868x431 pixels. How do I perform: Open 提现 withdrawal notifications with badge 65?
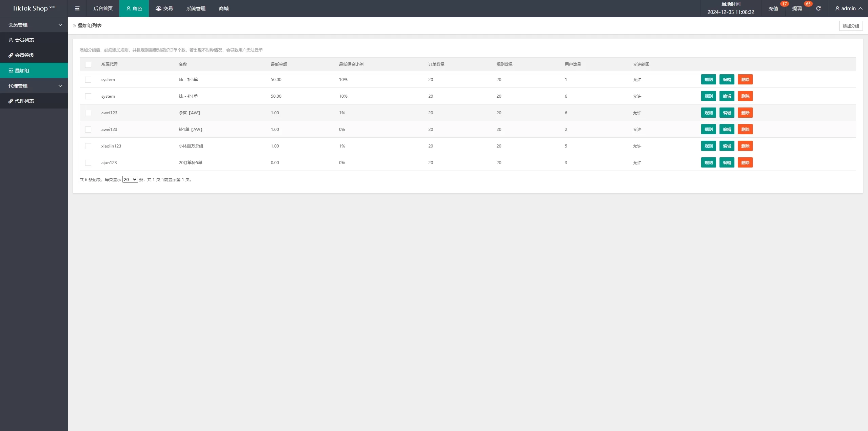[x=797, y=8]
